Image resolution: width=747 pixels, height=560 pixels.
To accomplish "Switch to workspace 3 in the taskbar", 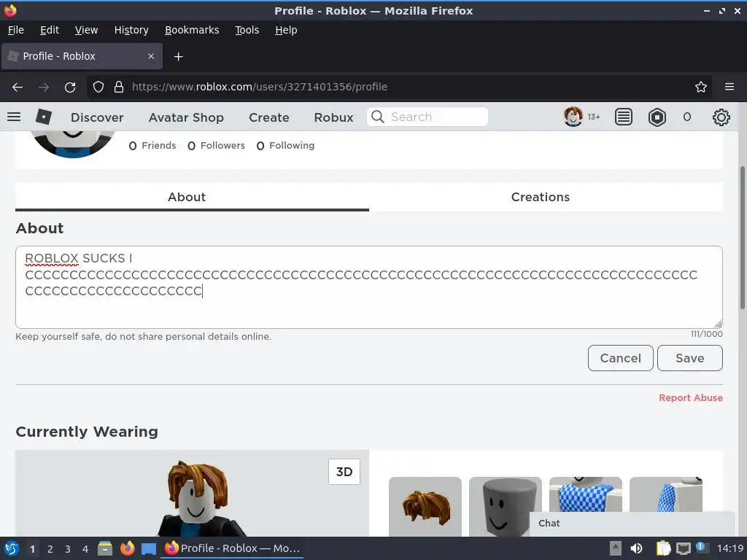I will point(68,549).
